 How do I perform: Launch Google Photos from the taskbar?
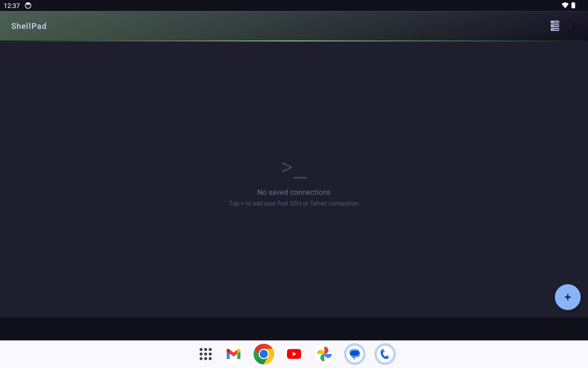324,354
